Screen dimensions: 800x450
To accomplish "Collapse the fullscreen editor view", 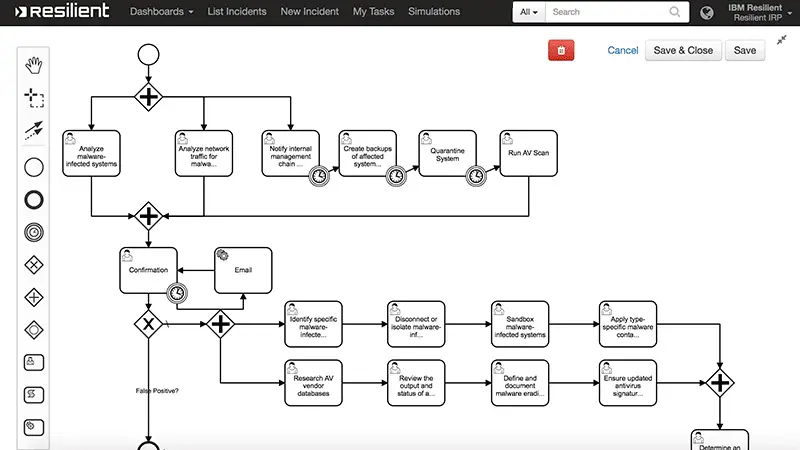I will [782, 40].
